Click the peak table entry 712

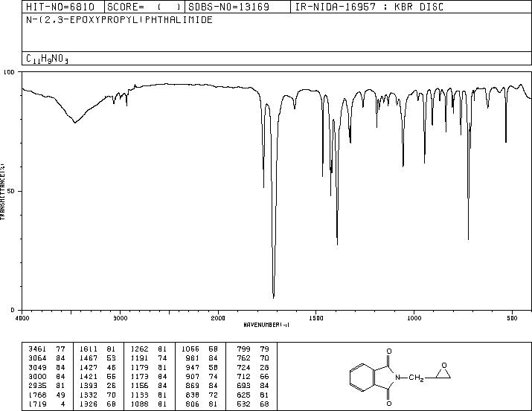pos(243,376)
